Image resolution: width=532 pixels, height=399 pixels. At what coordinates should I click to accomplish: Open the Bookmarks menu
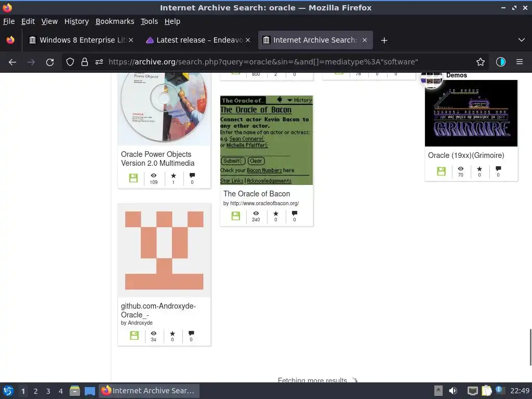click(115, 21)
